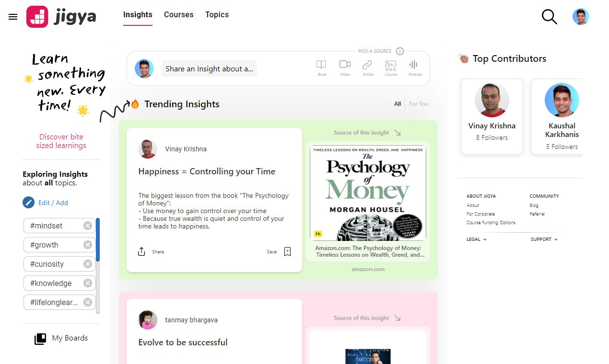Viewport: 609px width, 364px height.
Task: Open the For Corporate footer link
Action: 480,214
